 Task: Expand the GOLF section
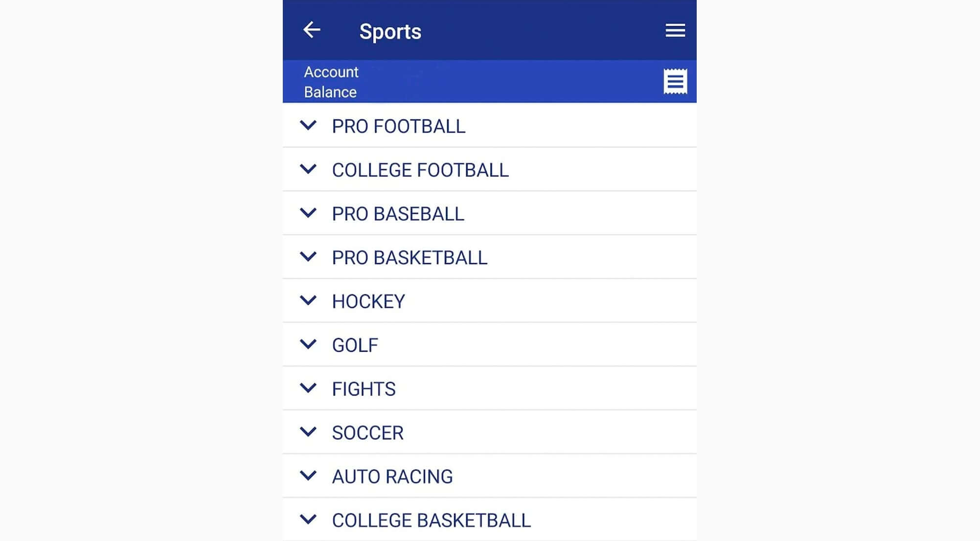[x=308, y=344]
